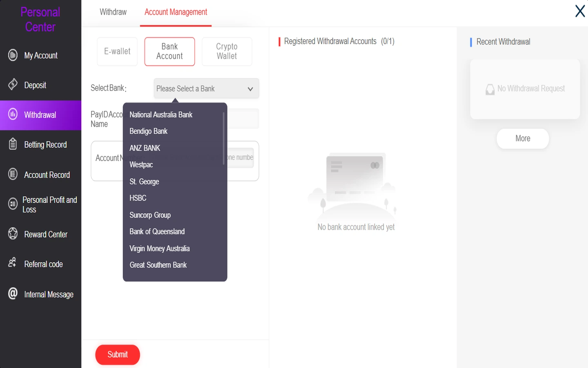
Task: Click the Personal Profit and Loss icon
Action: pyautogui.click(x=13, y=204)
